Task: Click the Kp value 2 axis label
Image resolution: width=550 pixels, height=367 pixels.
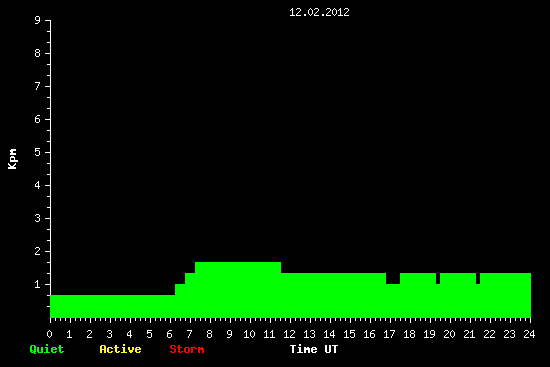Action: tap(38, 251)
